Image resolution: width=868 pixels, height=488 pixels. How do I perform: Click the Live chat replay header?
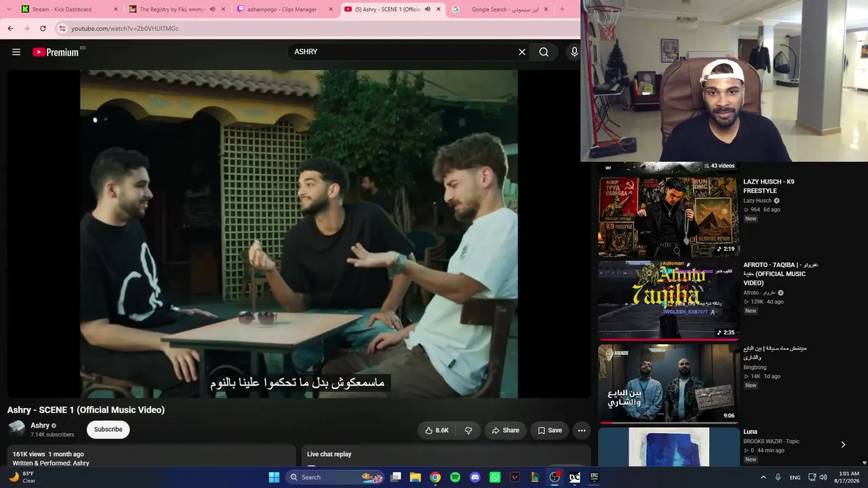click(x=329, y=454)
